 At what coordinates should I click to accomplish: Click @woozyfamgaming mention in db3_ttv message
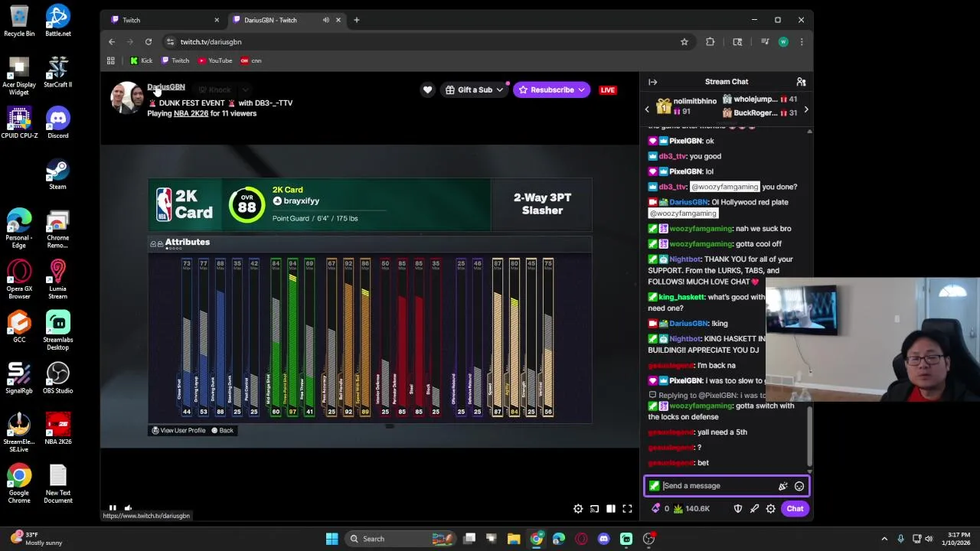[x=724, y=187]
